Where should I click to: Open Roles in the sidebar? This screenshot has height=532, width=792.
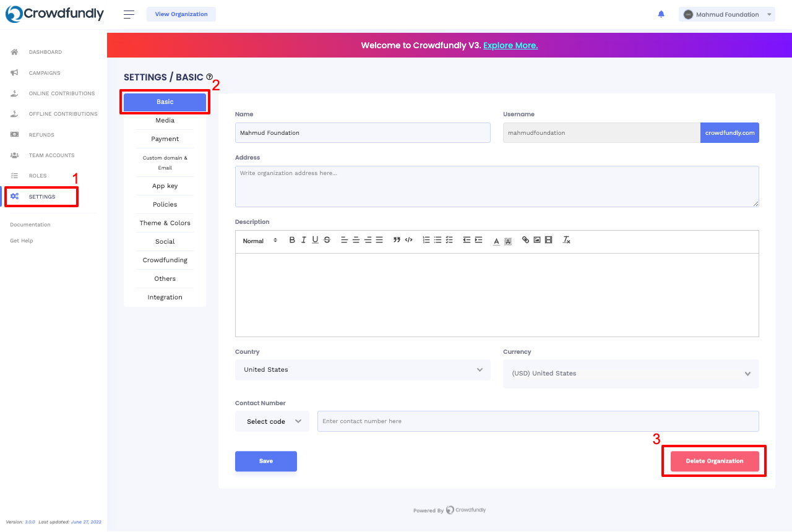pos(37,176)
